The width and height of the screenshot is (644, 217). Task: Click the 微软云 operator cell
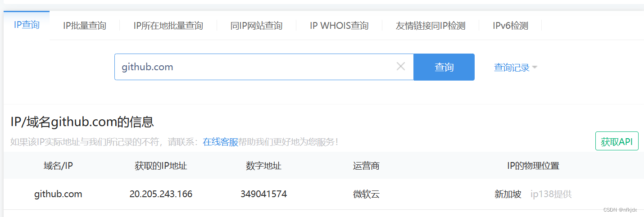366,194
